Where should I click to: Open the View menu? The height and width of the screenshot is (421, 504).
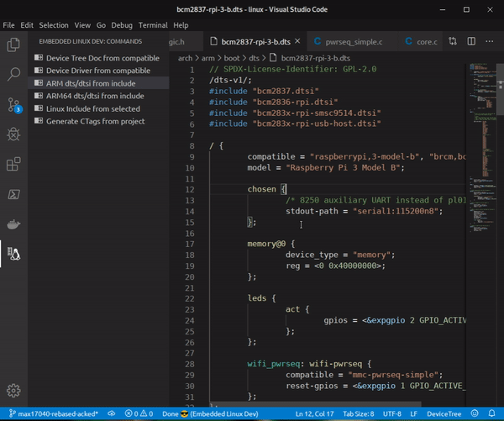coord(82,25)
